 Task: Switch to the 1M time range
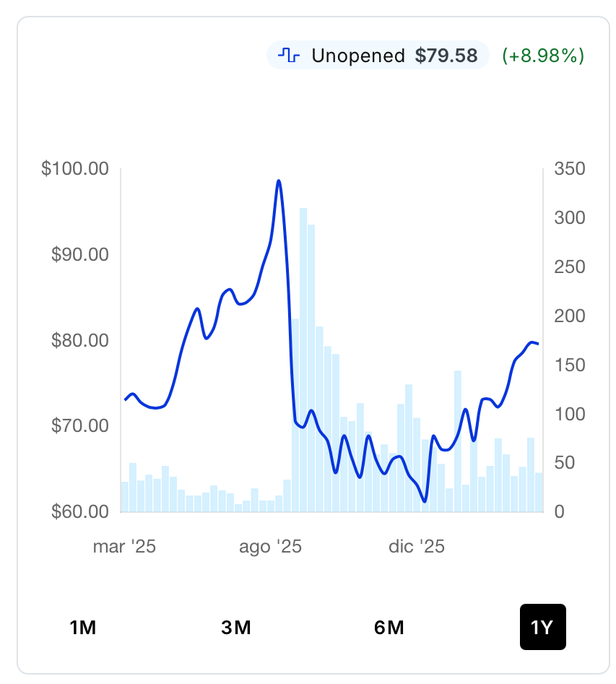tap(83, 628)
